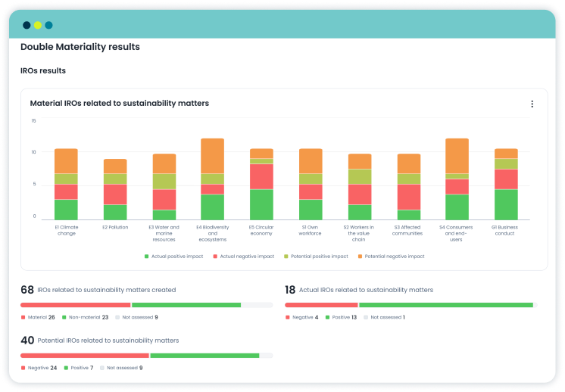Toggle Potential negative impact legend item
Viewport: 565px width, 392px height.
(392, 257)
